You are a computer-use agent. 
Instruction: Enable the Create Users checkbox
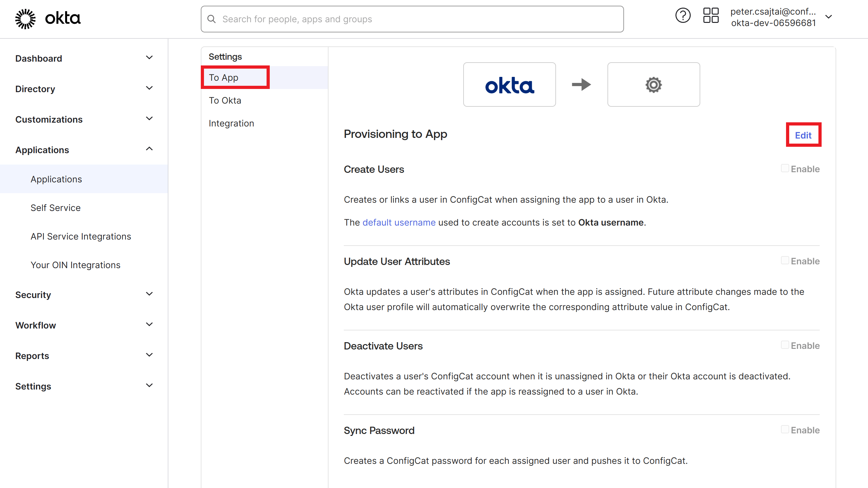tap(785, 168)
